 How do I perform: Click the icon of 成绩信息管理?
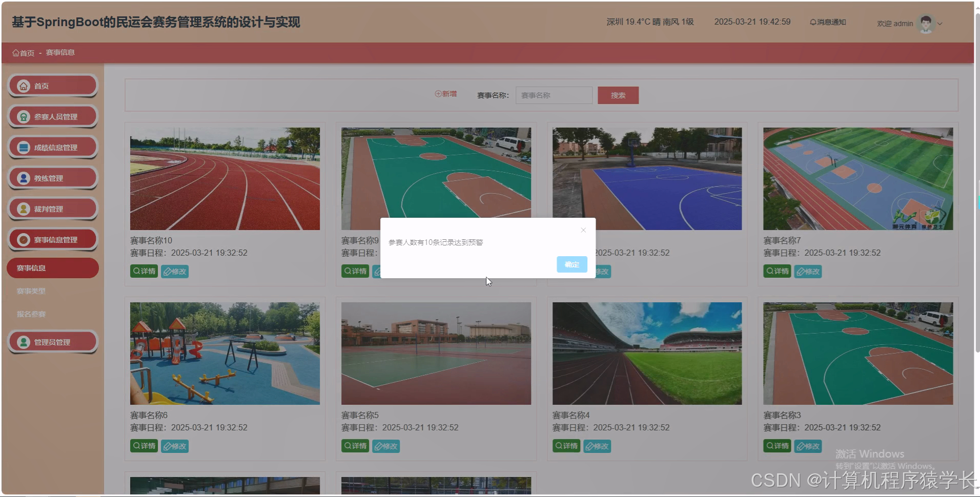point(24,148)
